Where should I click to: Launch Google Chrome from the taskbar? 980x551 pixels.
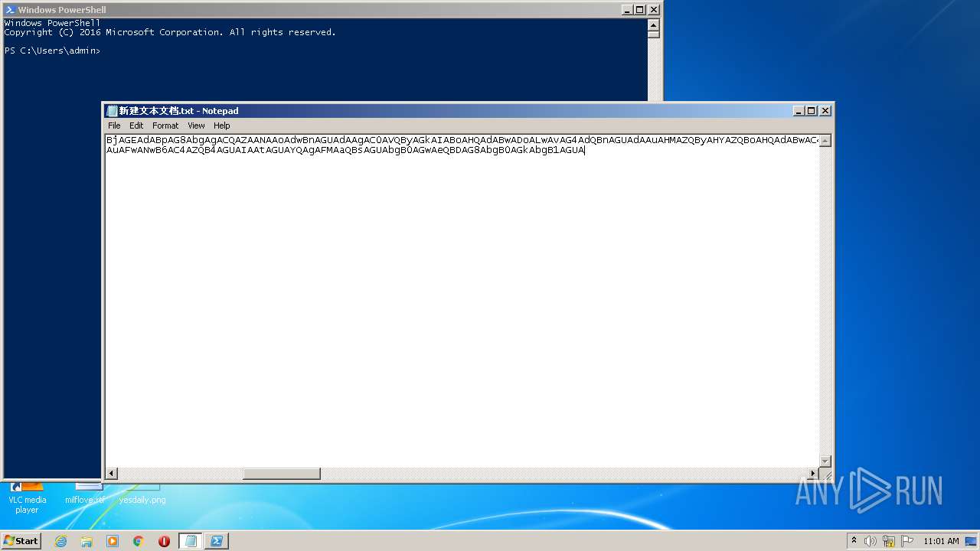pyautogui.click(x=139, y=541)
